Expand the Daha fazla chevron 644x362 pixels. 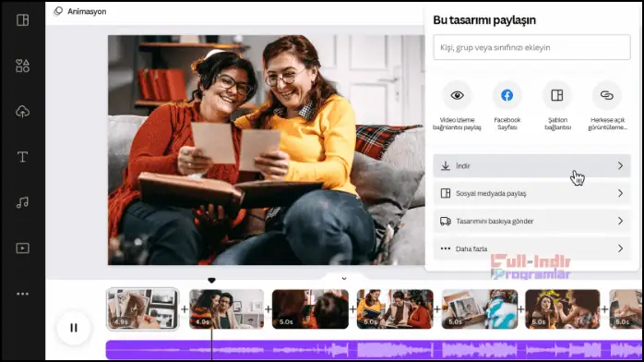[x=620, y=248]
